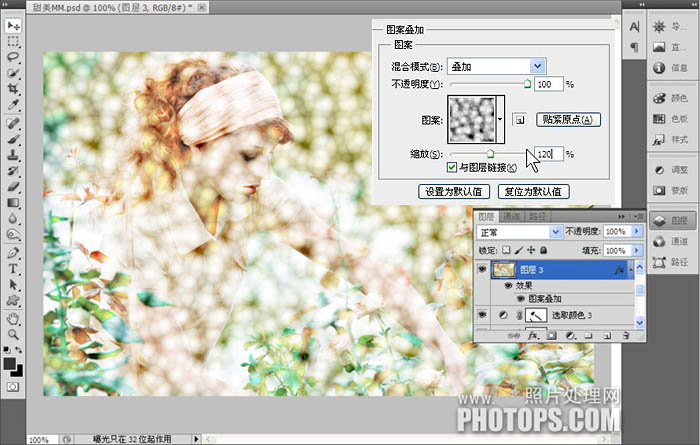This screenshot has width=700, height=445.
Task: Switch to the 通道 Channels tab
Action: [512, 216]
